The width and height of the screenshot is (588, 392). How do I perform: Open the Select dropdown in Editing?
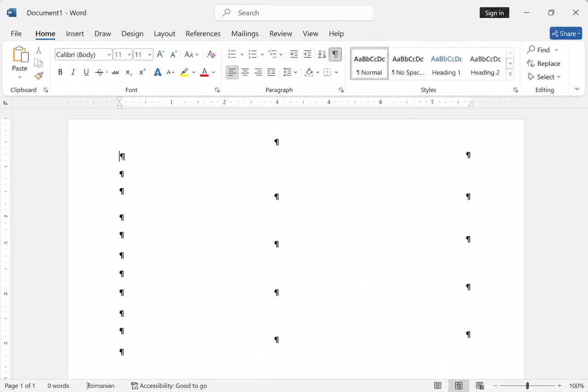(x=544, y=77)
